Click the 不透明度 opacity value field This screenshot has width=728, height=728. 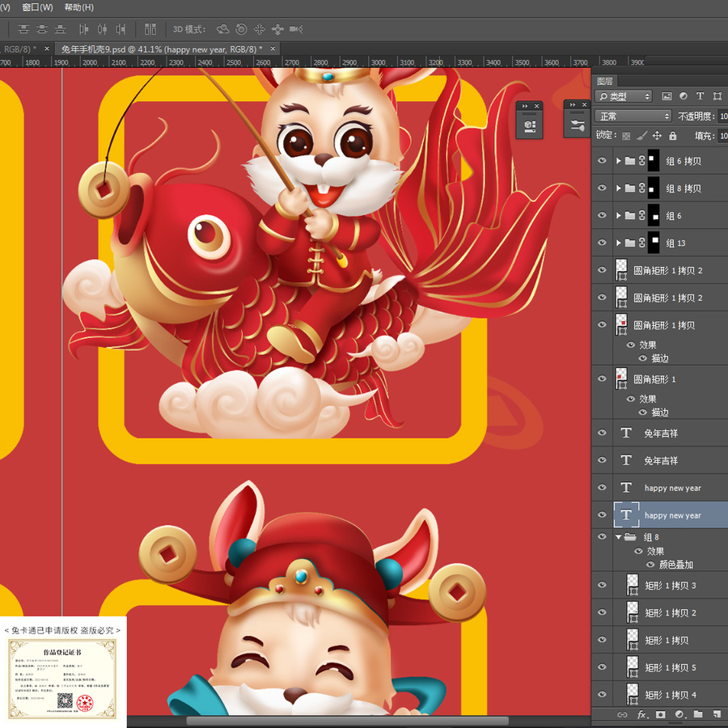(723, 116)
